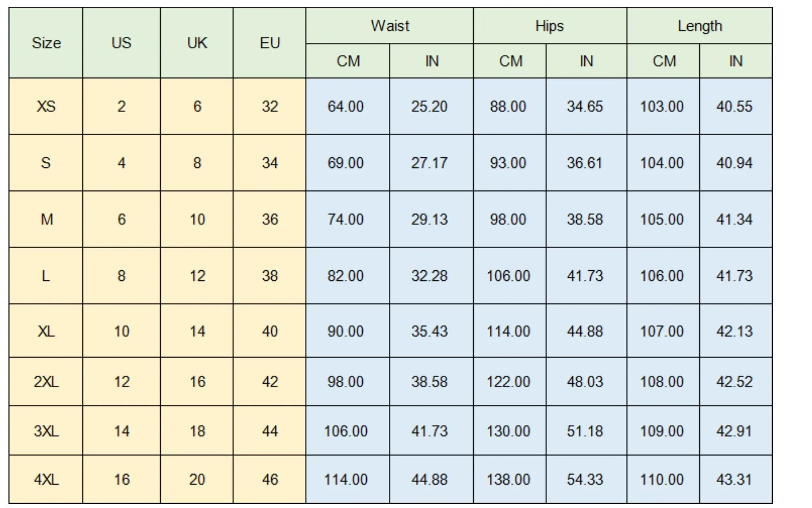Click the Hips header cell
This screenshot has width=812, height=508.
pyautogui.click(x=550, y=26)
